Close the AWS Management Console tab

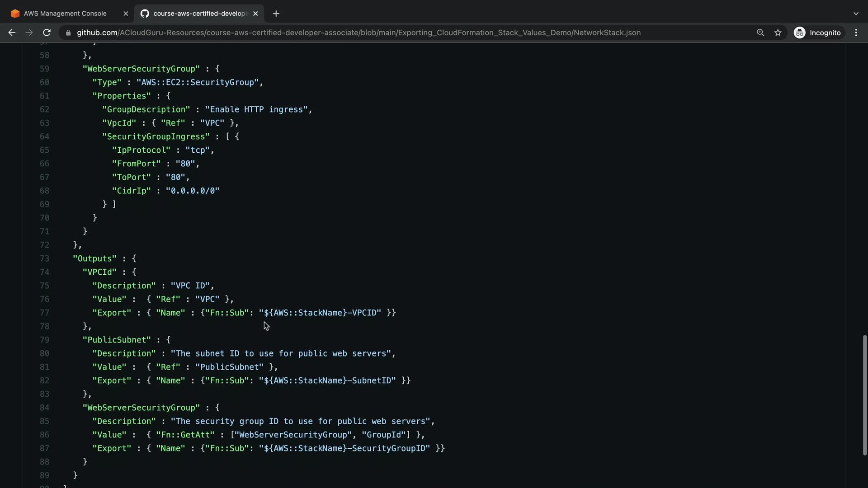point(126,14)
